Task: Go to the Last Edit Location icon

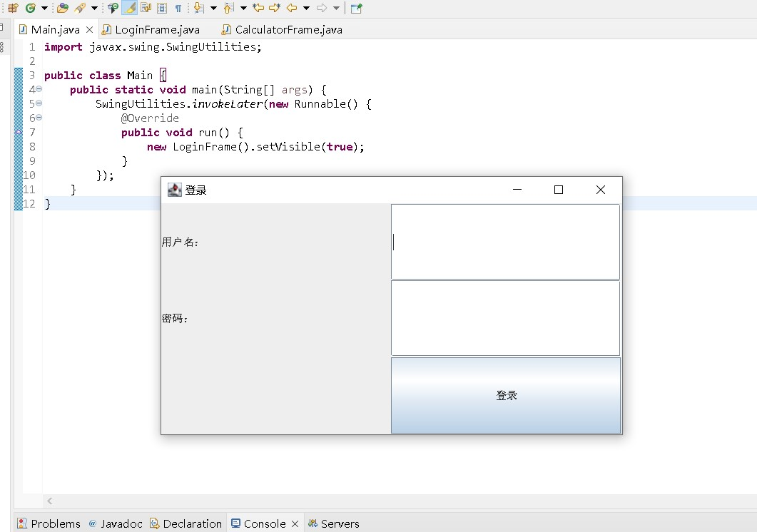Action: tap(258, 8)
